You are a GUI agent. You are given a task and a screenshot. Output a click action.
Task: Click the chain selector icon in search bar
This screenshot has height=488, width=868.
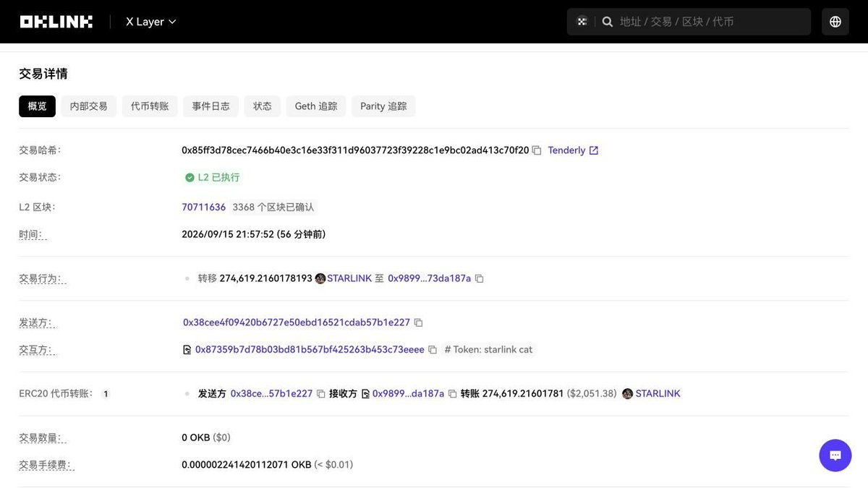(582, 22)
